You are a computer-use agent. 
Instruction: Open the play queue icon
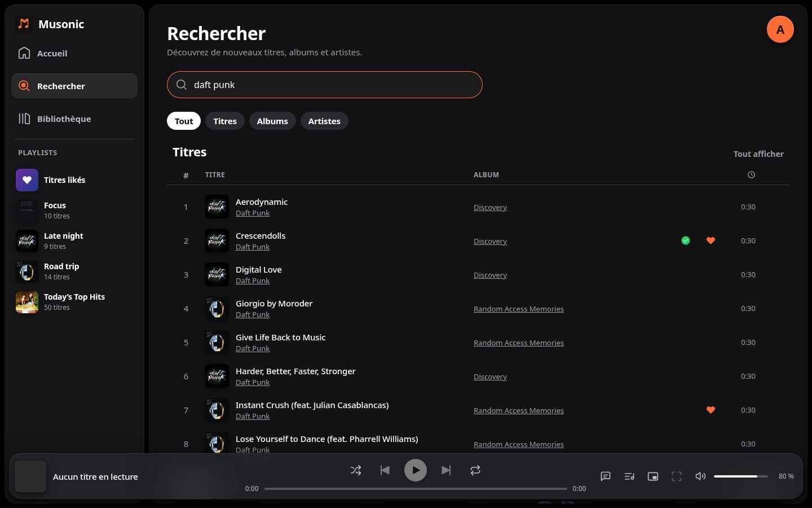click(x=629, y=476)
